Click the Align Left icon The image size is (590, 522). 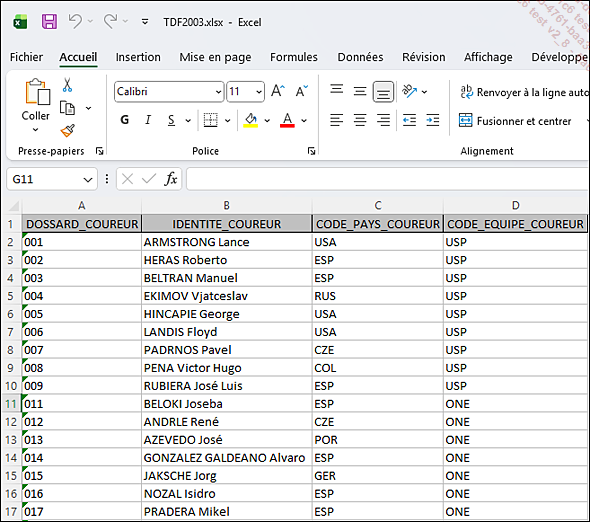[x=336, y=120]
